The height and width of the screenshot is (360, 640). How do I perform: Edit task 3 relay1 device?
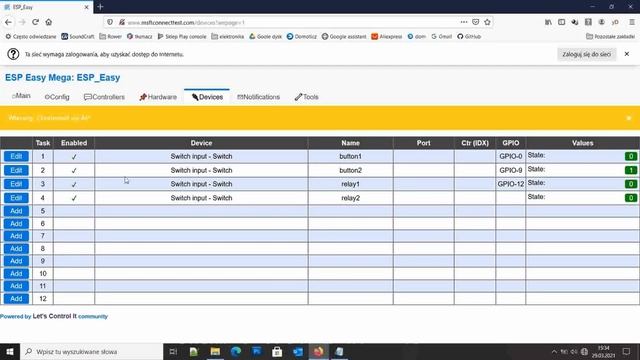16,184
